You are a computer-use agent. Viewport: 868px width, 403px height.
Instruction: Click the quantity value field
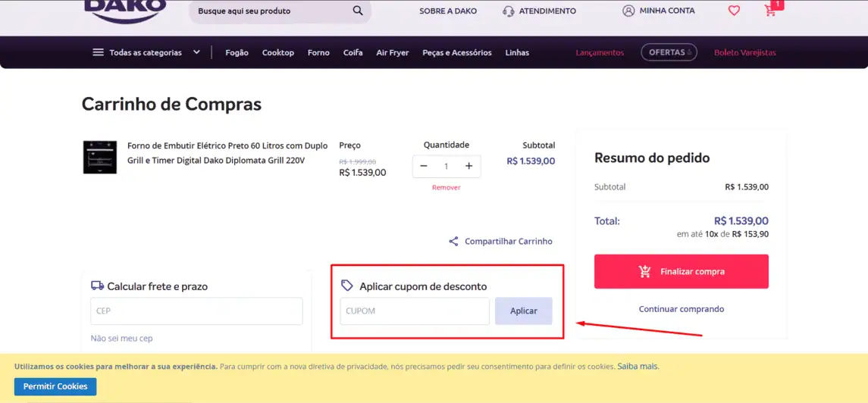[x=447, y=167]
